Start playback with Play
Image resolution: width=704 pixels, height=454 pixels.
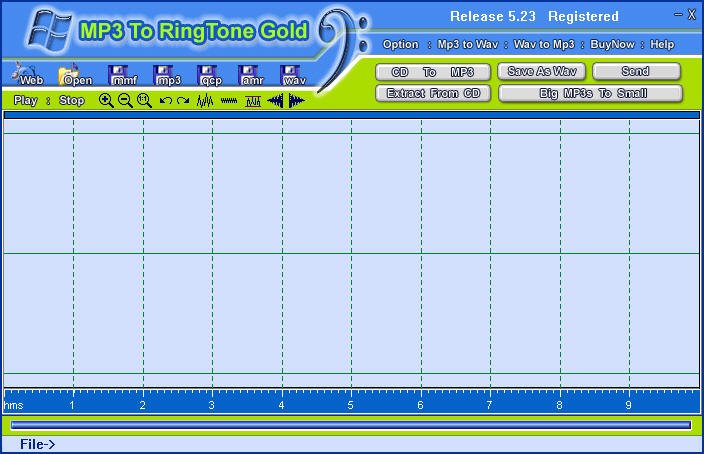click(x=25, y=100)
